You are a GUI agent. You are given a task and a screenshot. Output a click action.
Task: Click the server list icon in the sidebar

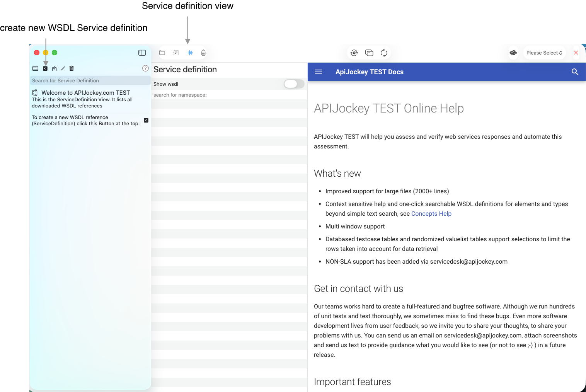coord(35,68)
